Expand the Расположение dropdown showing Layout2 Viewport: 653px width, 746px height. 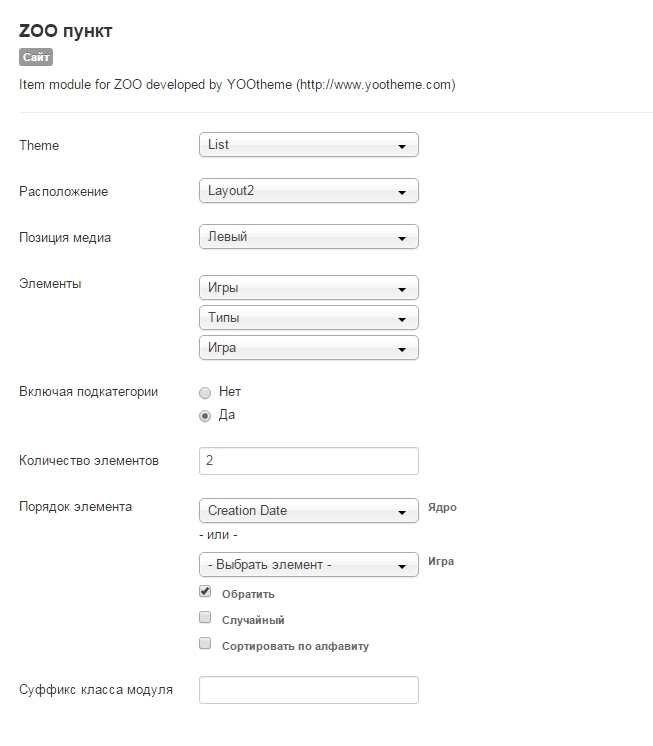click(x=308, y=191)
